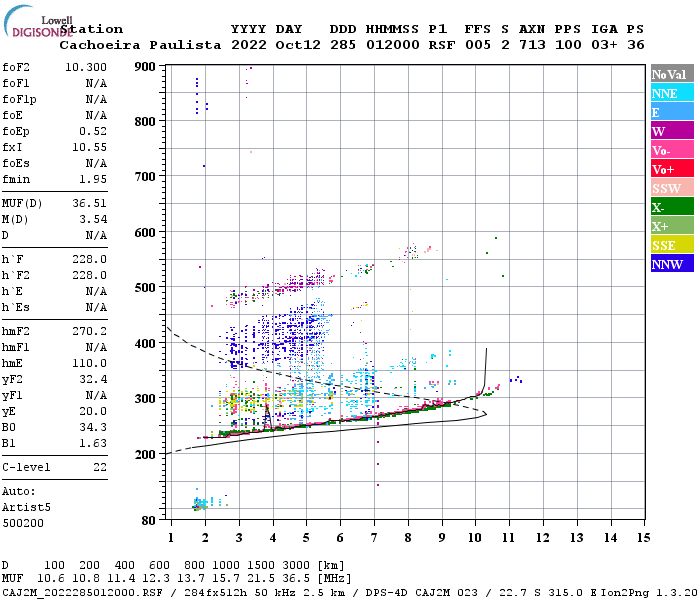Click the day number 285
The image size is (700, 600).
[x=343, y=45]
